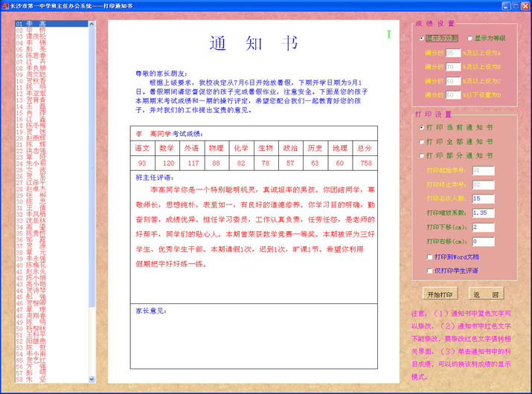Viewport: 532px width, 394px height.
Task: Select the 显示为等级 radio option
Action: tap(470, 39)
